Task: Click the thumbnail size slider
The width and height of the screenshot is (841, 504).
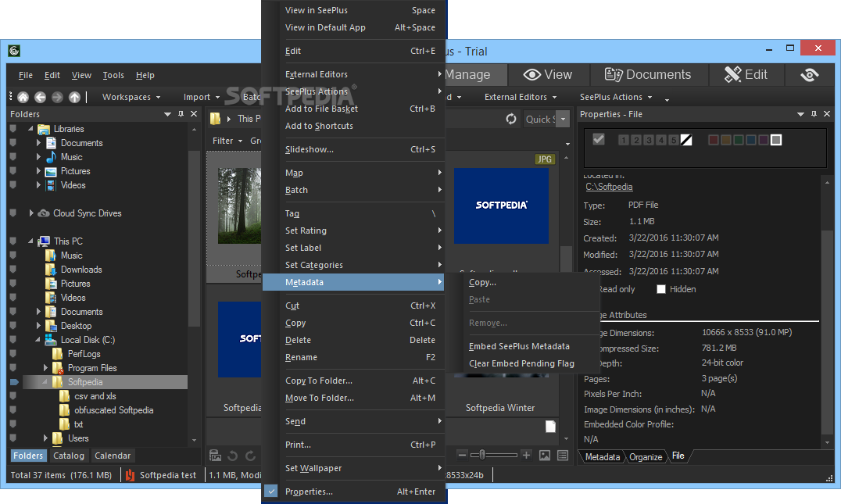Action: pos(494,456)
